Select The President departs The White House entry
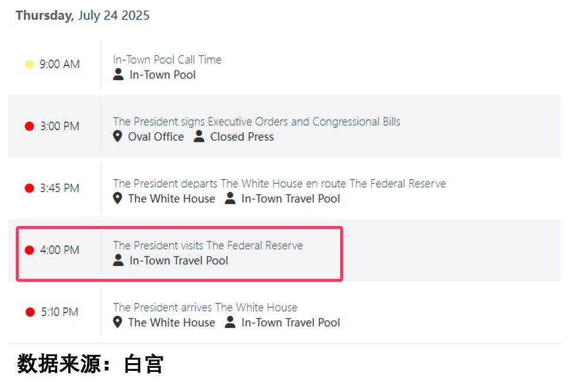 point(280,184)
